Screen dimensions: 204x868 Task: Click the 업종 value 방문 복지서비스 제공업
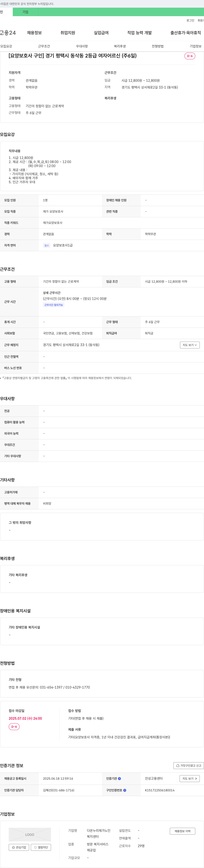pos(98,847)
